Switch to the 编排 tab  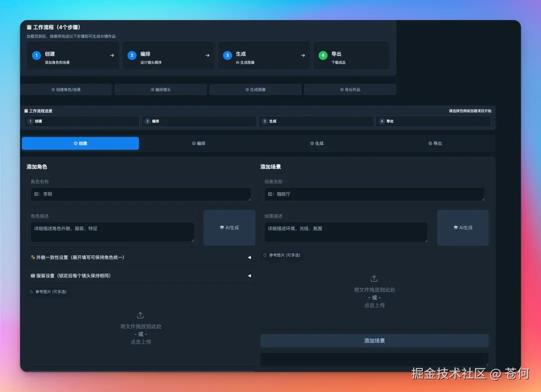(199, 143)
